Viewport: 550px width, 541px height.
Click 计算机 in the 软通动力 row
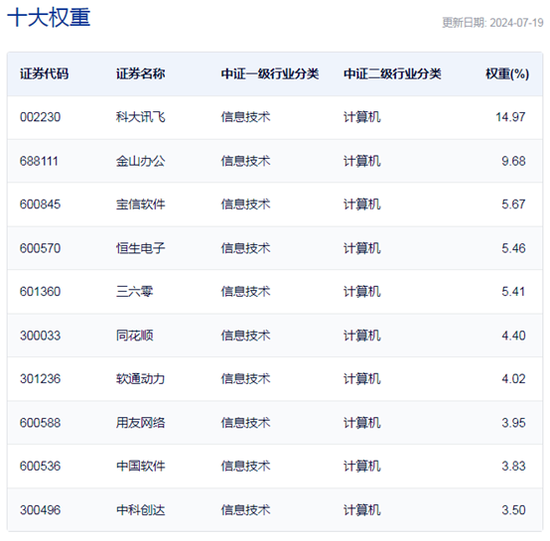point(362,379)
